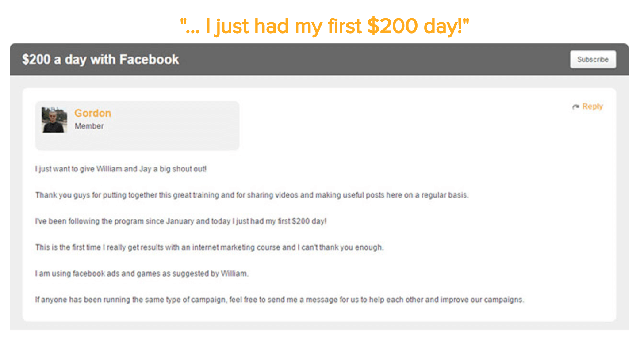Click the Subscribe button

[x=593, y=59]
